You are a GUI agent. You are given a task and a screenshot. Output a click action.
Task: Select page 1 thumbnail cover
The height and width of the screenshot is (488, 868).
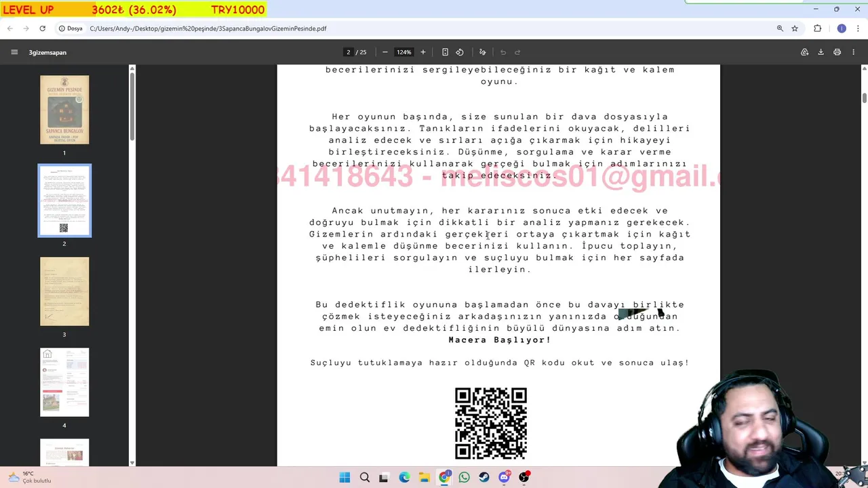pos(64,110)
